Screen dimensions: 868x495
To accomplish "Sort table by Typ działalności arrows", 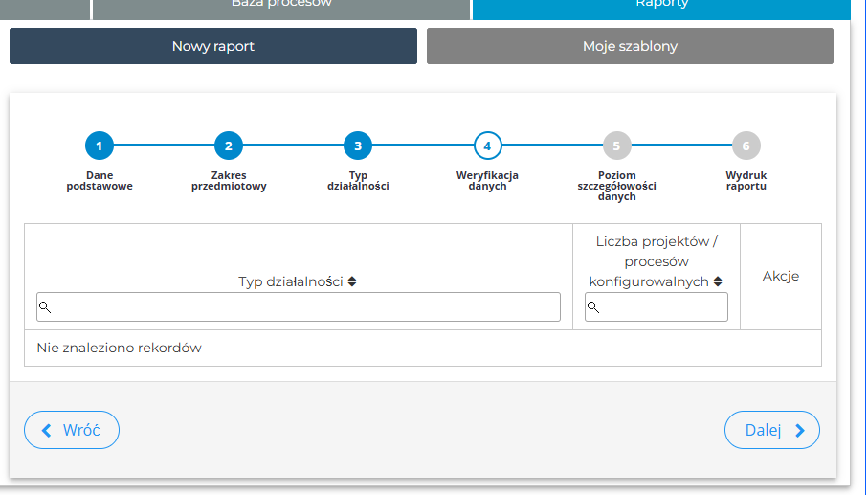I will (352, 282).
